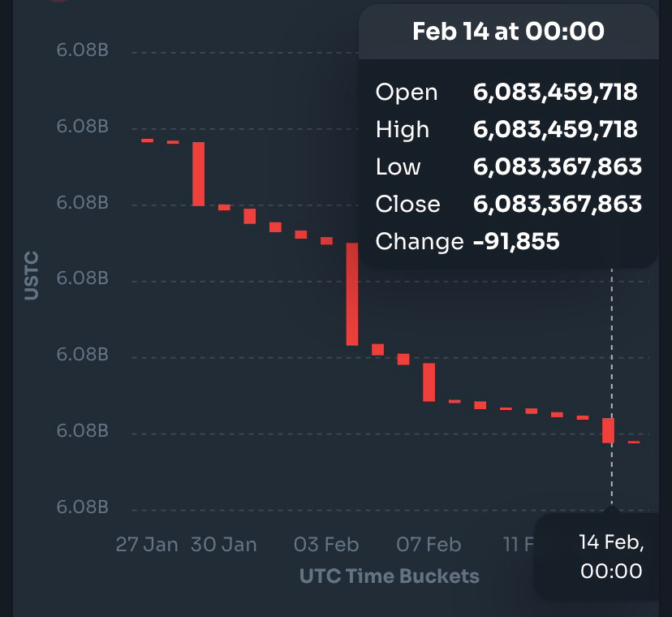Click the 27 Jan x-axis label
672x617 pixels.
pyautogui.click(x=147, y=544)
